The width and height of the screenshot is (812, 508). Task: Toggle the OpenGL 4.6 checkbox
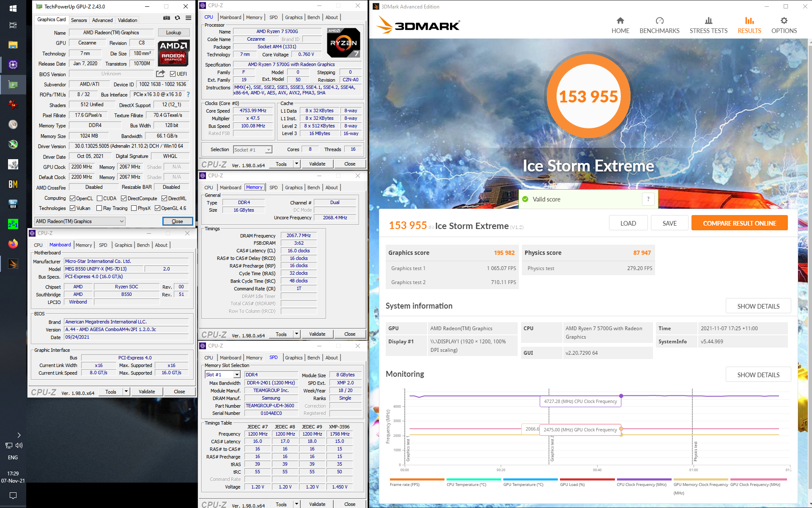(x=158, y=208)
